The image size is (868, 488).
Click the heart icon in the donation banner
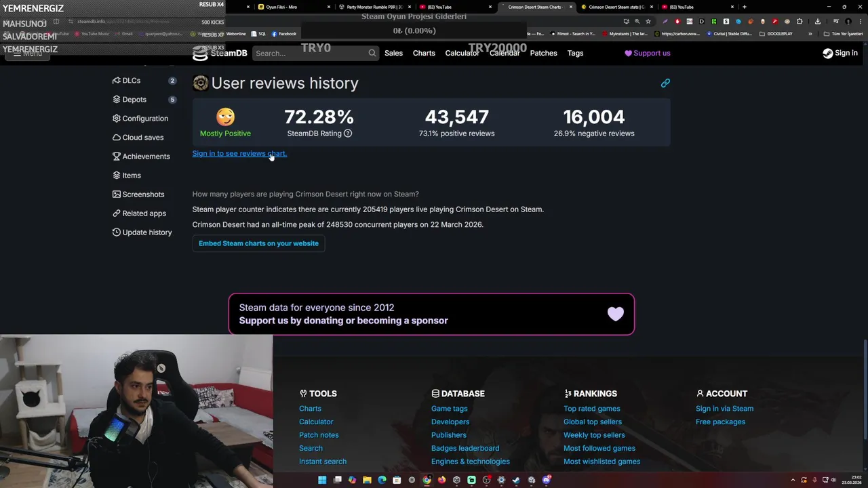(615, 314)
